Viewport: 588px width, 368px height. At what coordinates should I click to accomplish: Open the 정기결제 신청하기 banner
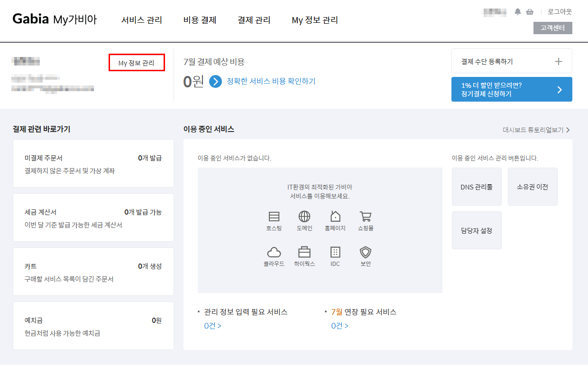[512, 89]
